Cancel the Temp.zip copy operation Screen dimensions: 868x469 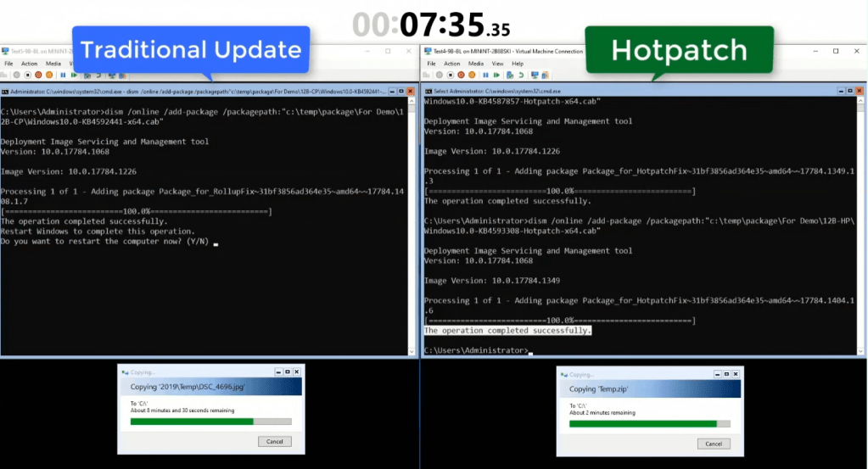(713, 444)
